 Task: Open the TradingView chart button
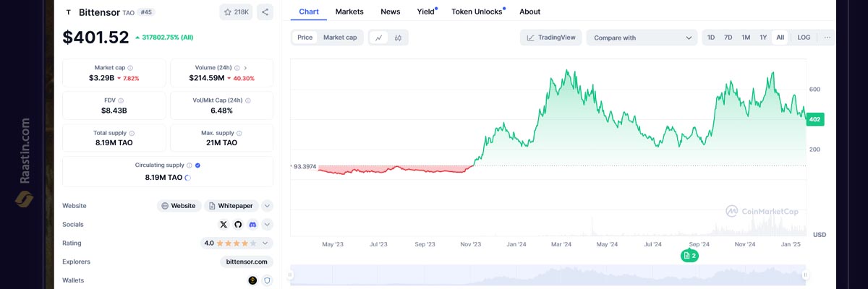coord(551,38)
